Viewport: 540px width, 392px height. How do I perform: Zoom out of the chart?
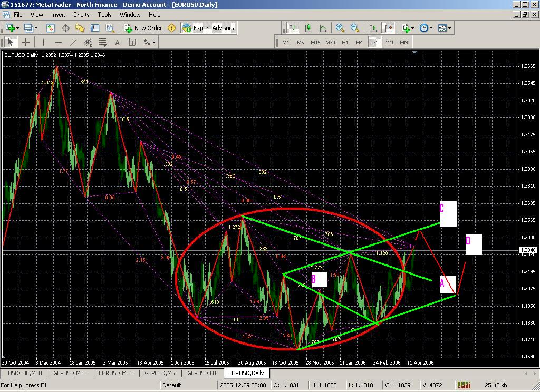click(x=355, y=28)
